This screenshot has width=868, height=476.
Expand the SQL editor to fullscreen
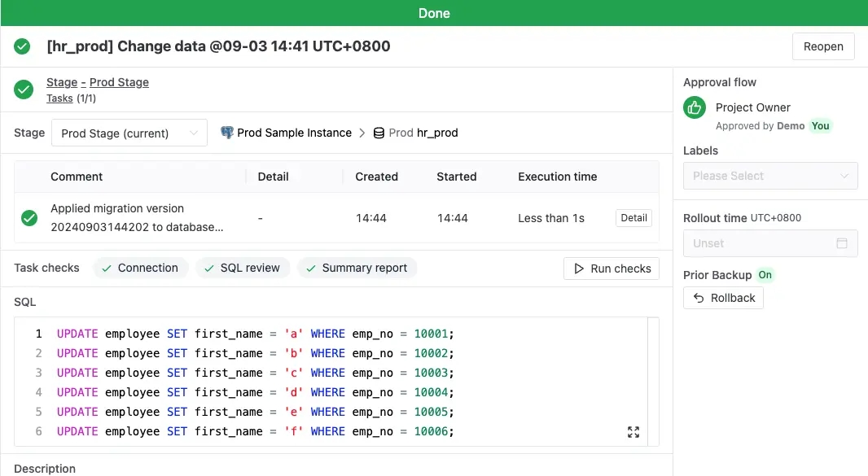[x=633, y=432]
